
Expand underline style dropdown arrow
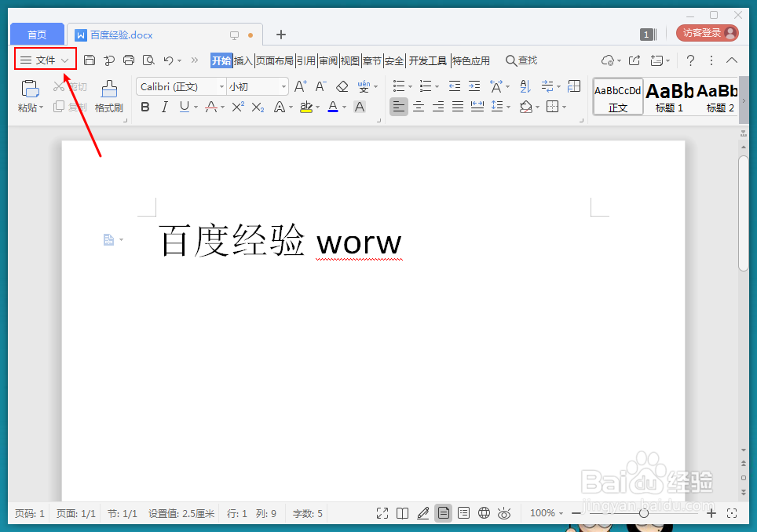pyautogui.click(x=196, y=107)
